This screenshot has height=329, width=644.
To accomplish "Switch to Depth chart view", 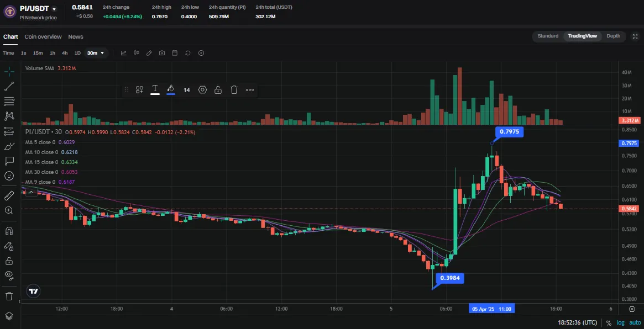I will click(x=613, y=36).
